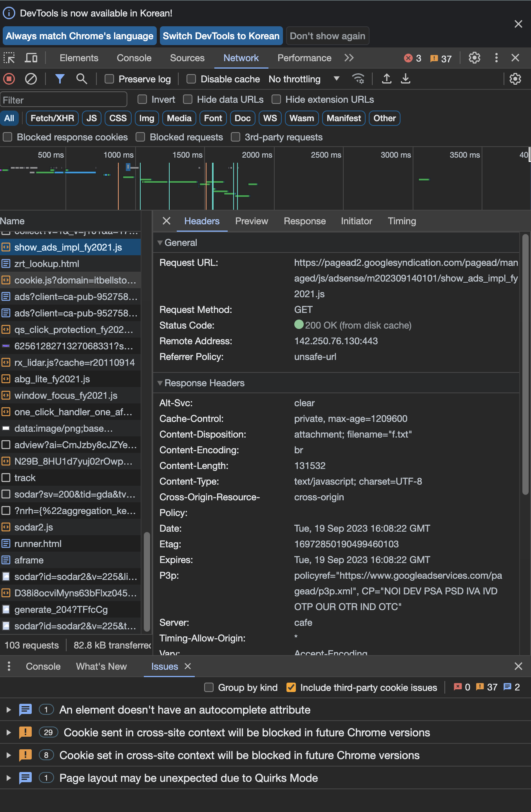Open network search magnifier icon

[82, 79]
